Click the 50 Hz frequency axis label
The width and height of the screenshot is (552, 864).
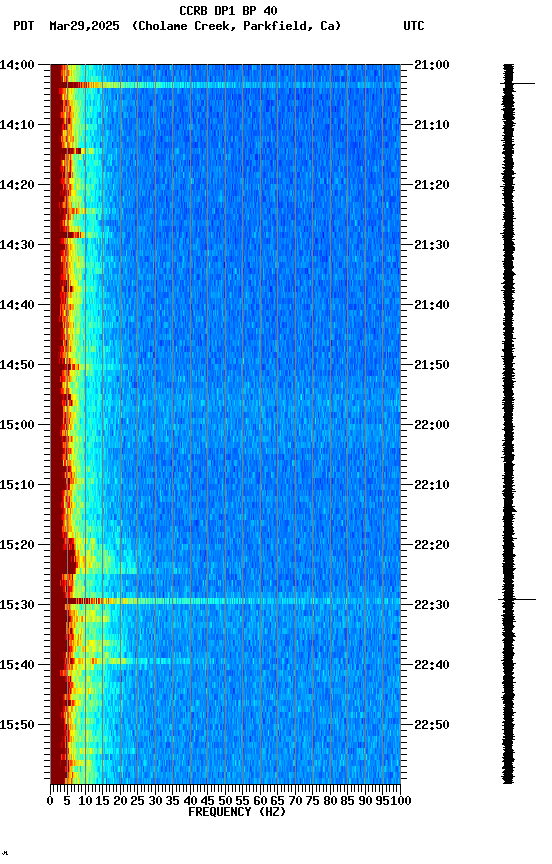coord(225,801)
